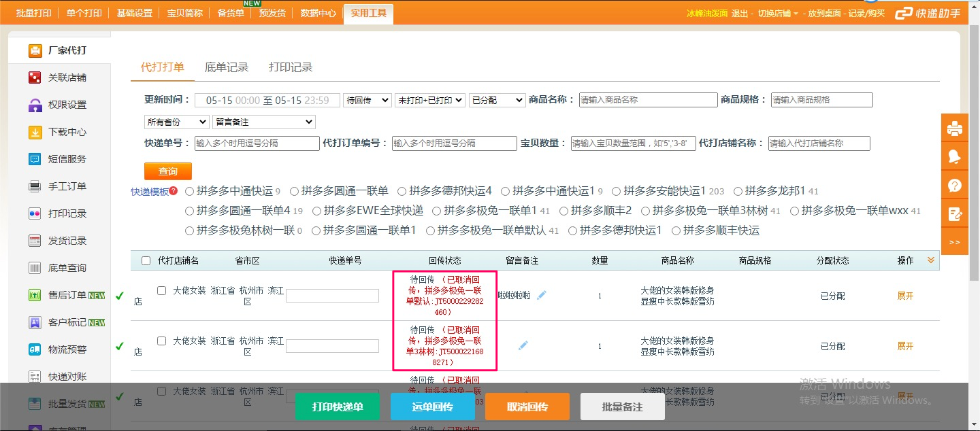This screenshot has height=431, width=980.
Task: Click the 快递对账 sidebar icon
Action: tap(35, 377)
